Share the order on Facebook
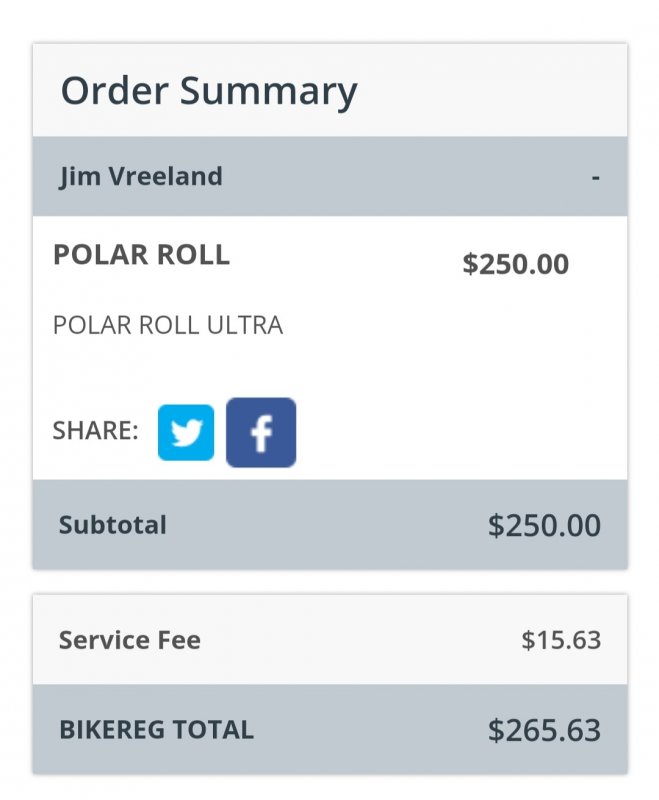Image resolution: width=659 pixels, height=800 pixels. tap(261, 432)
